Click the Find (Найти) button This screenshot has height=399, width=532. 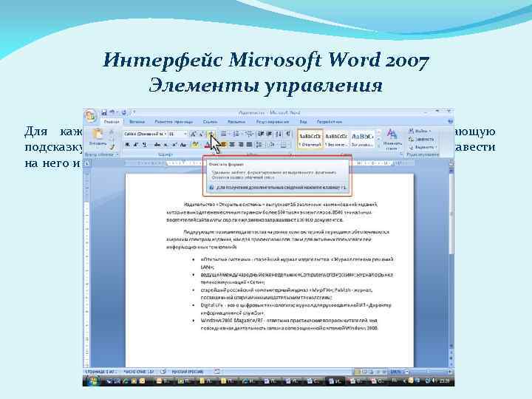coord(419,131)
